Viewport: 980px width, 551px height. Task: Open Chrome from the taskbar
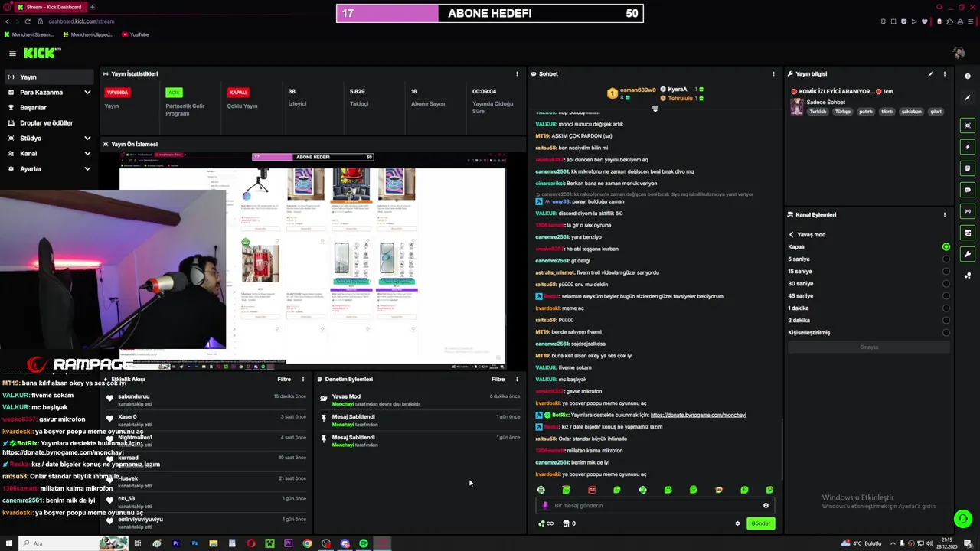click(307, 543)
